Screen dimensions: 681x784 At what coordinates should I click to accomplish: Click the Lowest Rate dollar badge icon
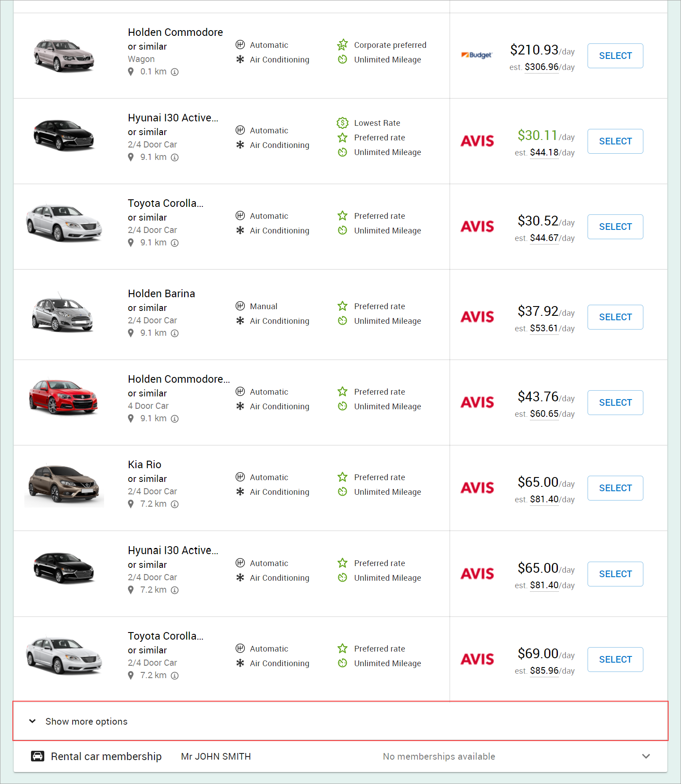tap(342, 123)
